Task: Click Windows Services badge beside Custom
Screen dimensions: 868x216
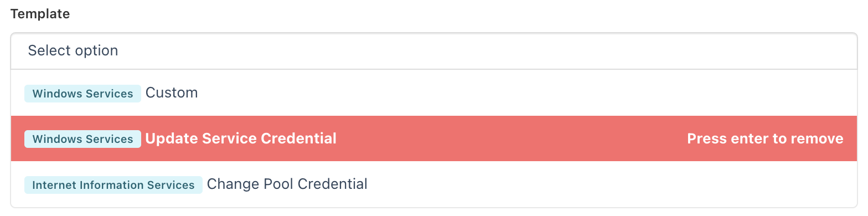Action: (82, 94)
